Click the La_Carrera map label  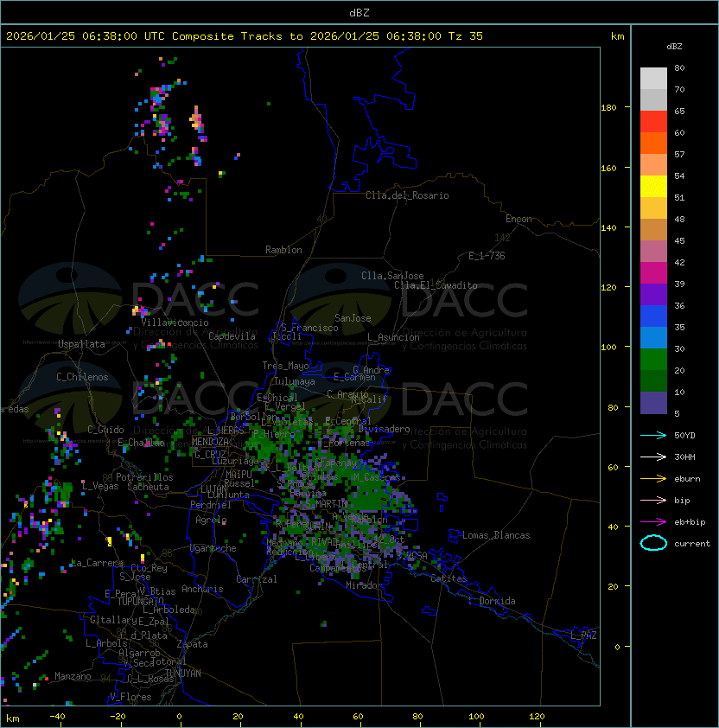pyautogui.click(x=97, y=563)
